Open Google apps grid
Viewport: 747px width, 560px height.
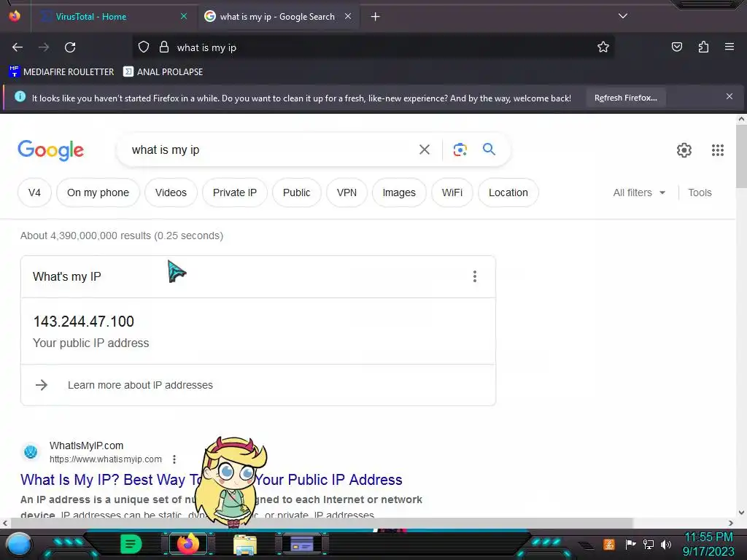click(x=718, y=150)
